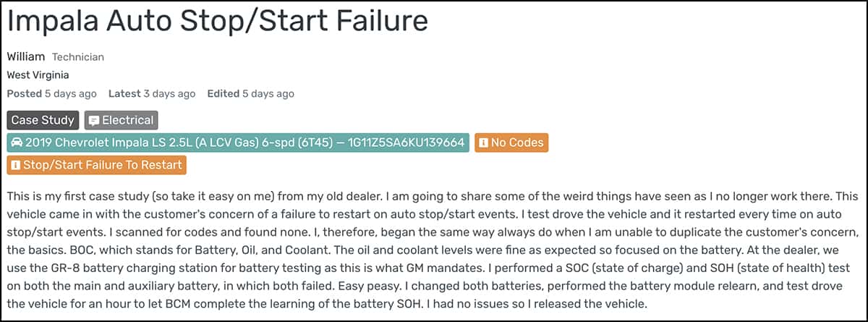Image resolution: width=868 pixels, height=322 pixels.
Task: Click the Impala Auto Stop/Start Failure title
Action: click(218, 21)
